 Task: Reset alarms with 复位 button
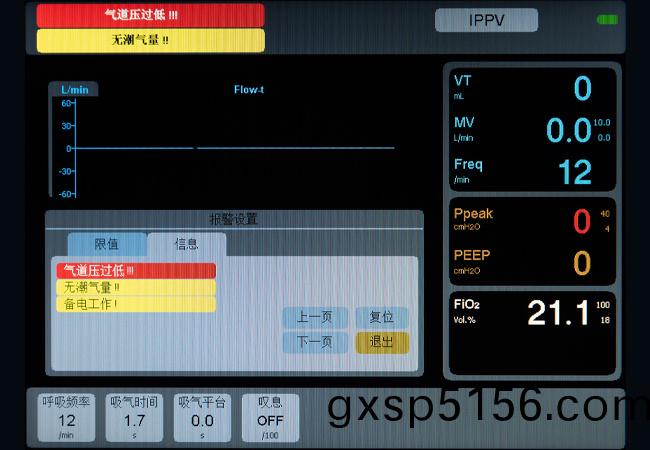pos(382,317)
